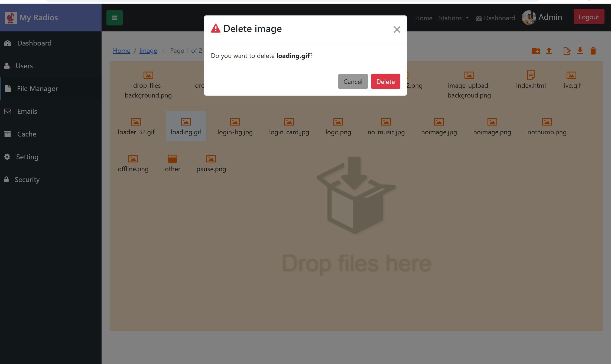Viewport: 611px width, 364px height.
Task: Click the new folder toolbar icon
Action: [x=536, y=51]
